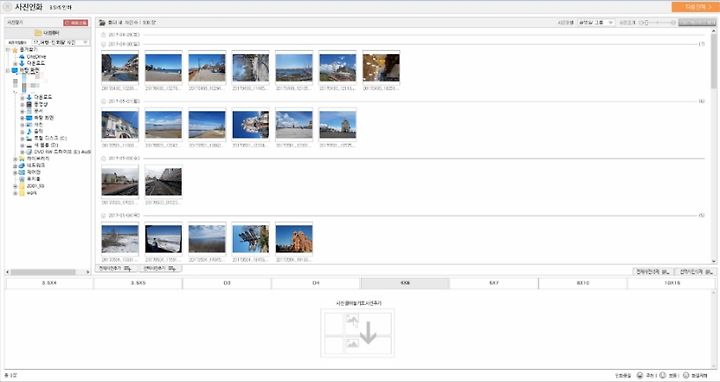
Task: Toggle the 2017-05-01 date group selector
Action: coord(103,101)
